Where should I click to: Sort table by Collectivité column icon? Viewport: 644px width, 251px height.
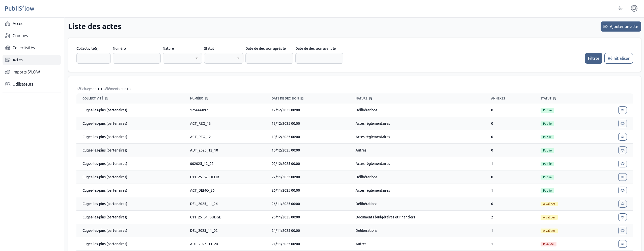[106, 98]
